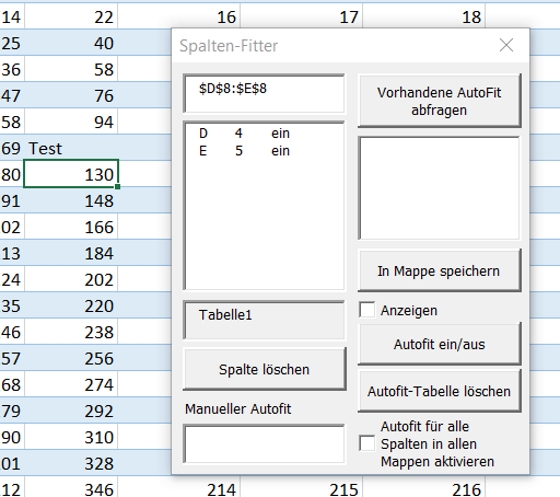Select the cell with value 40
This screenshot has width=560, height=497.
(x=71, y=43)
